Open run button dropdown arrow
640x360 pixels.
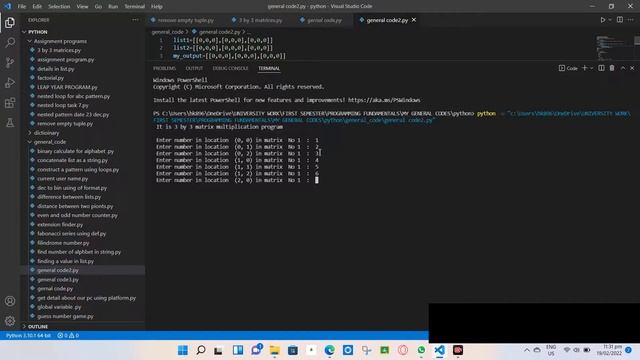610,20
